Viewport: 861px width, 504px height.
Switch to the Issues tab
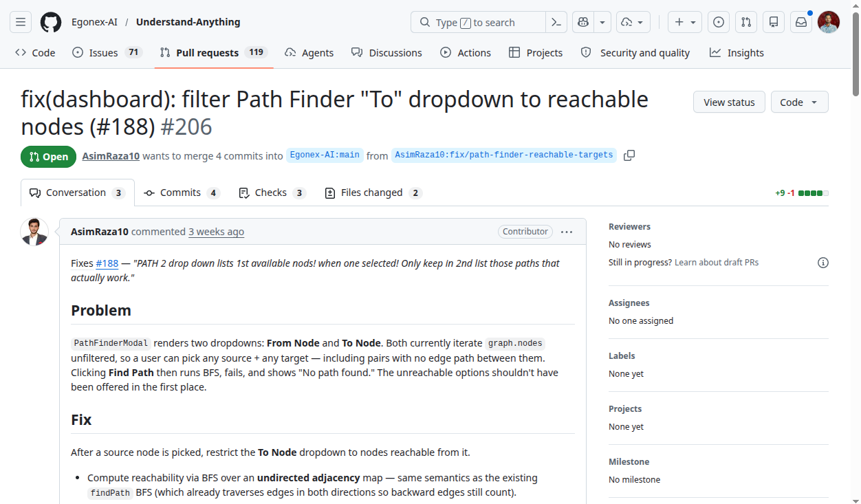coord(107,52)
